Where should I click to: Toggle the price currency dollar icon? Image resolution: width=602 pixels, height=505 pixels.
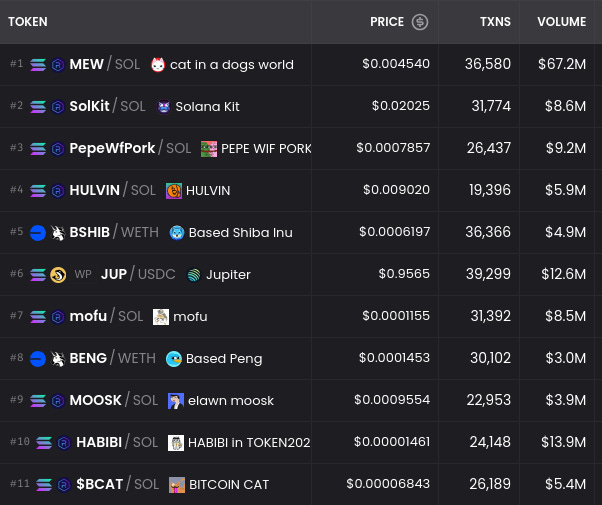(420, 22)
